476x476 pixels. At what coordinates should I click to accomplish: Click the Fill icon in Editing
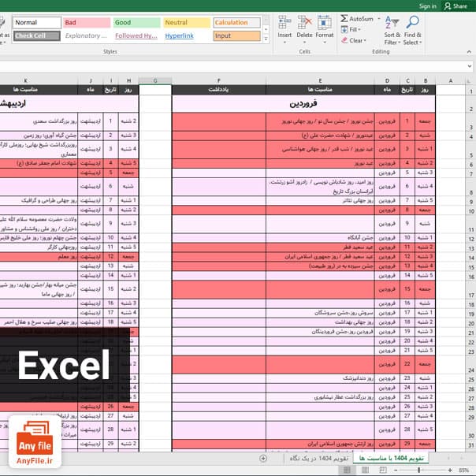tap(344, 29)
